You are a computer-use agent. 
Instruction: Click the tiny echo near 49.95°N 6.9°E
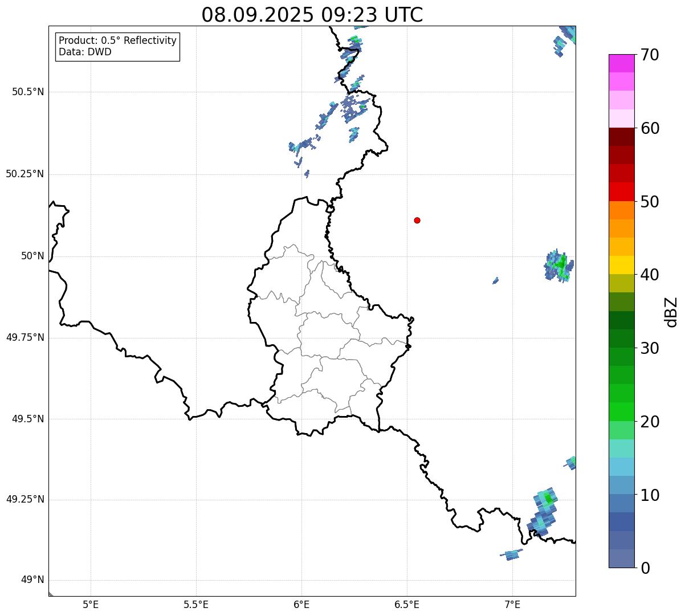(496, 280)
